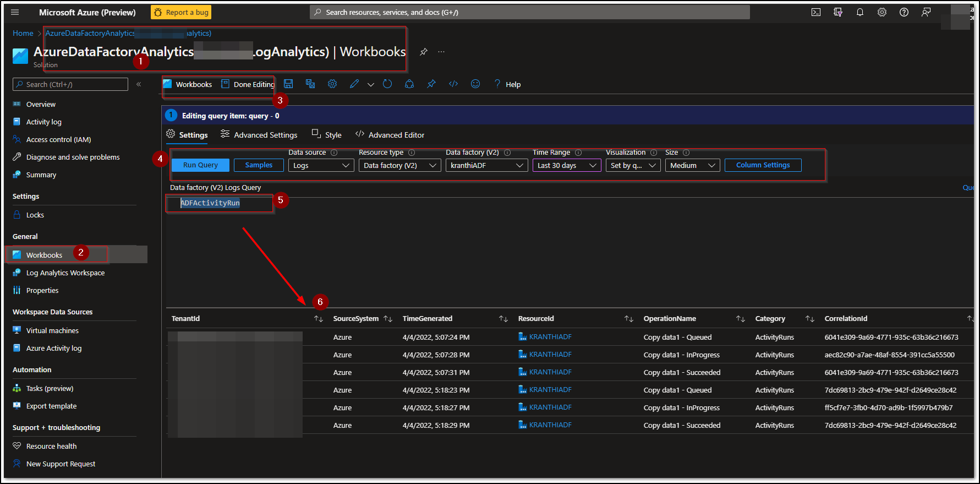Screen dimensions: 980x484
Task: Click the info icon beside Time Range
Action: (x=578, y=153)
